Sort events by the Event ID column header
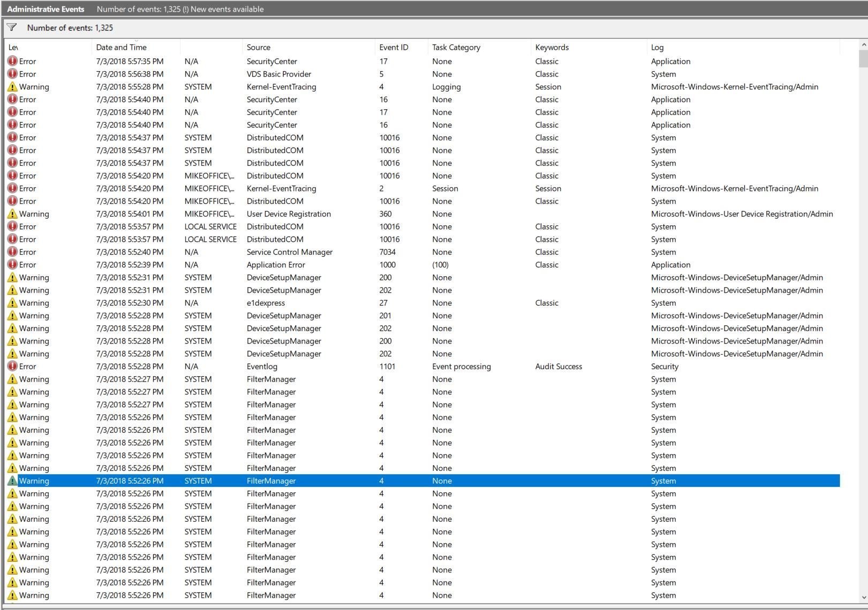This screenshot has height=610, width=868. (x=394, y=47)
